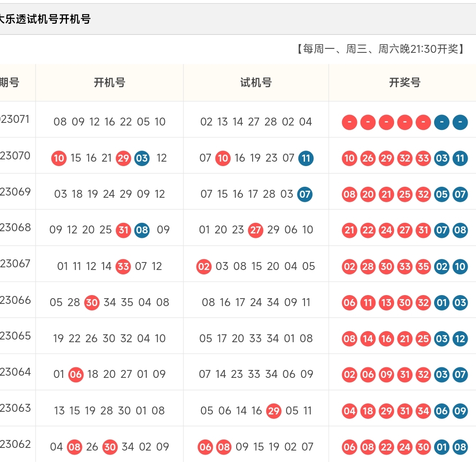Click blue ball 11 in 23070 试机号 cell
The image size is (476, 462).
point(306,158)
